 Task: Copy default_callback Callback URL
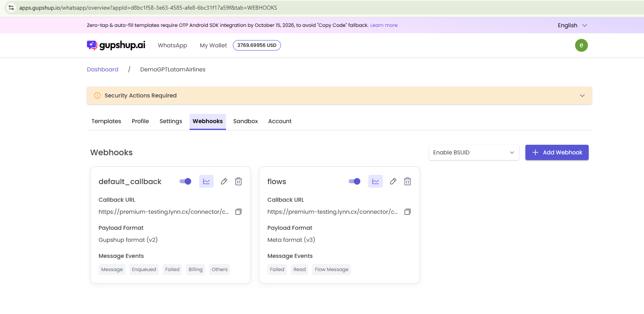coord(238,212)
